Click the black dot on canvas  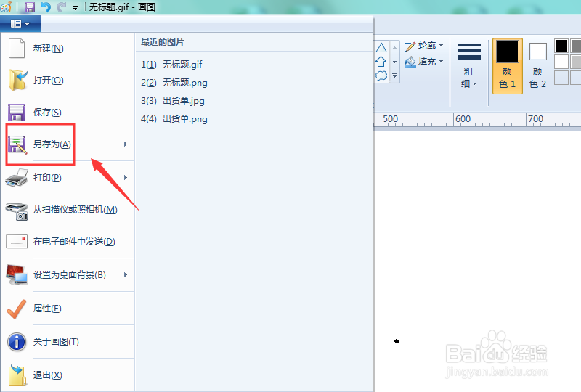point(397,341)
